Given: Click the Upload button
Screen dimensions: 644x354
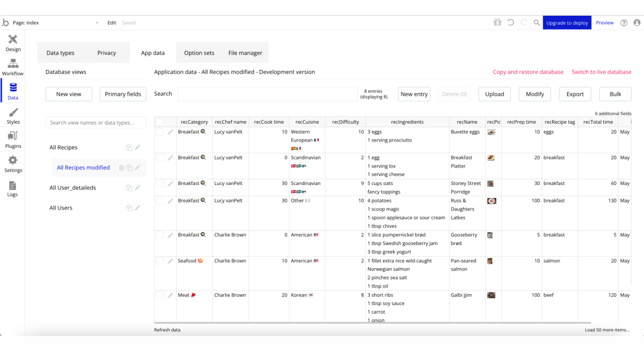Looking at the screenshot, I should pyautogui.click(x=494, y=94).
